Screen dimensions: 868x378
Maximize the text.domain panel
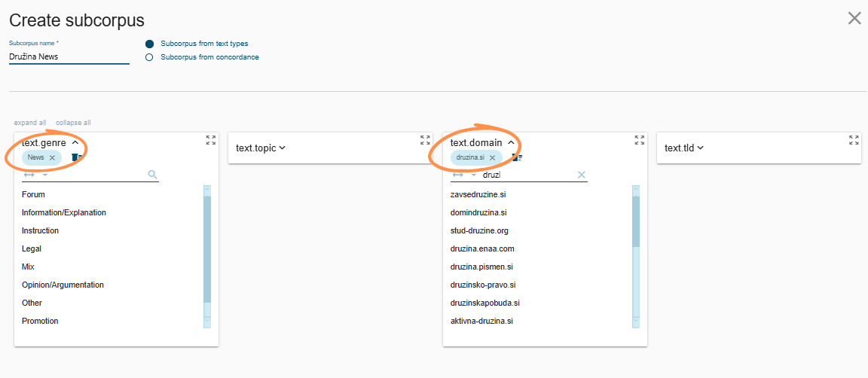(640, 140)
